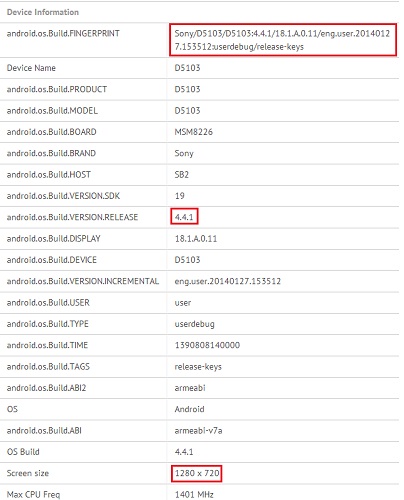The image size is (404, 500).
Task: Select the 1401 MHz Max CPU Freq value
Action: point(194,495)
